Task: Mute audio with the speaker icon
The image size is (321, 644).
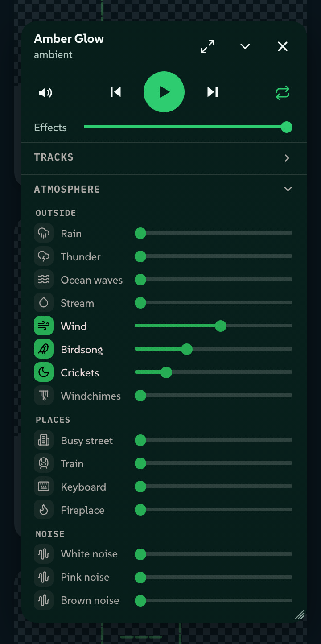Action: (x=45, y=93)
